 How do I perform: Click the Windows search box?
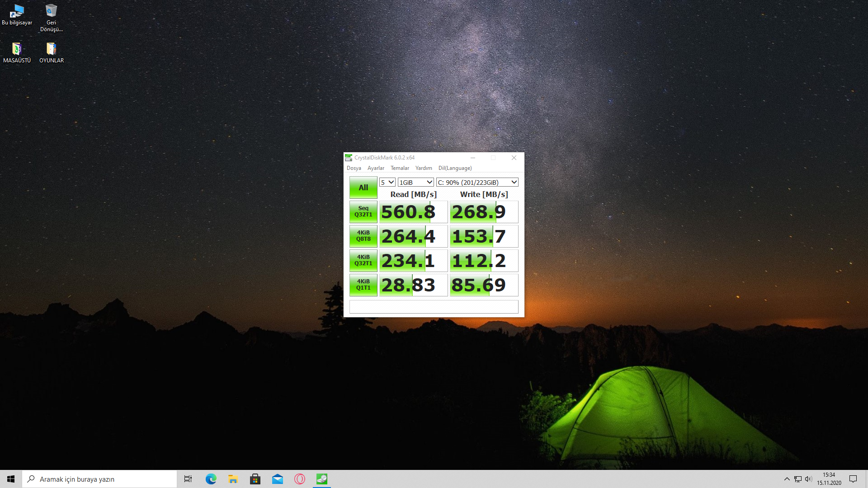coord(99,479)
